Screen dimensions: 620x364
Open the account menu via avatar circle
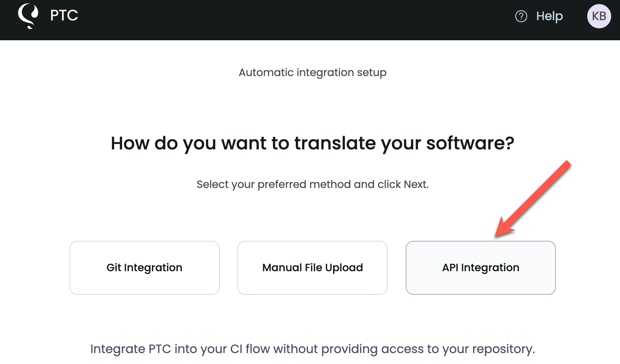click(x=599, y=16)
